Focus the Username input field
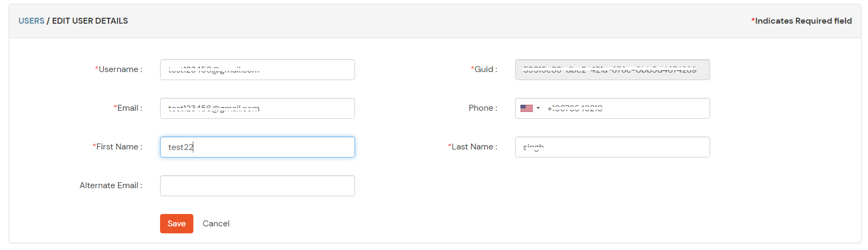This screenshot has width=868, height=250. pyautogui.click(x=257, y=69)
